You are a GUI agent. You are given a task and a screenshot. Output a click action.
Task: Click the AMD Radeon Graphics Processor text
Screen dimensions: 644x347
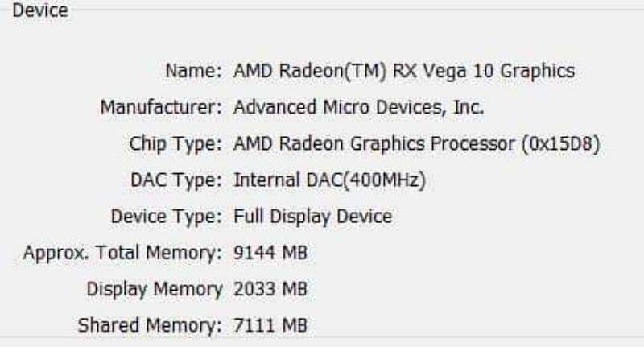coord(374,144)
